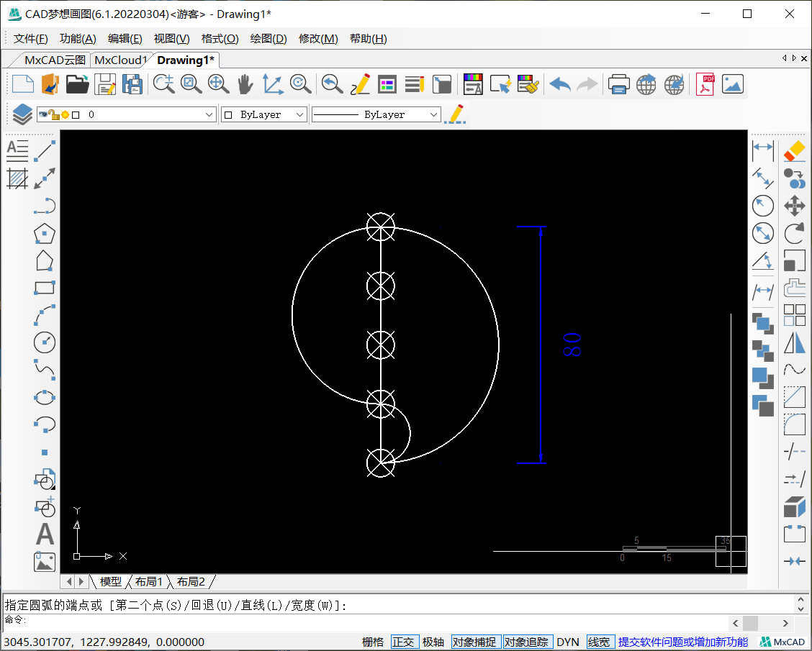Export the drawing to PDF
Viewport: 812px width, 651px height.
click(705, 84)
